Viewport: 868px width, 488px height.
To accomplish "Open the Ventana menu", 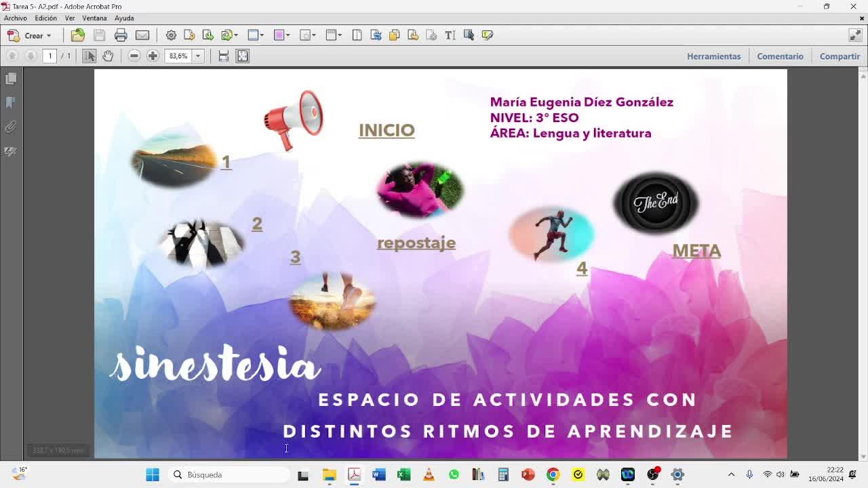I will (x=94, y=18).
